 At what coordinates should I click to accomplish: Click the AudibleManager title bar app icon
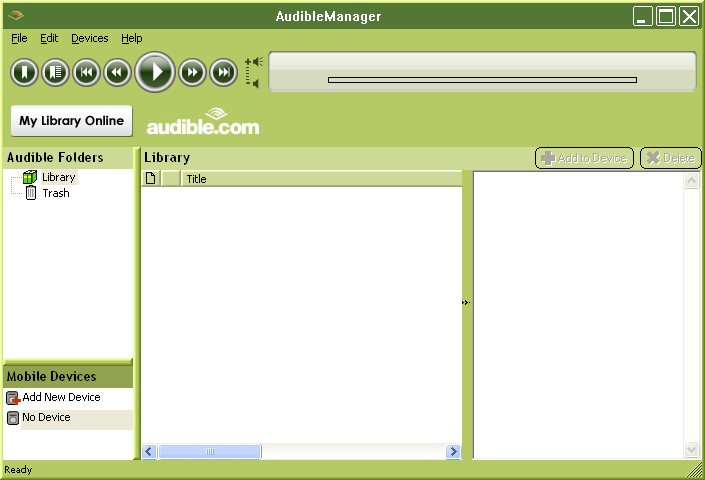[x=16, y=16]
